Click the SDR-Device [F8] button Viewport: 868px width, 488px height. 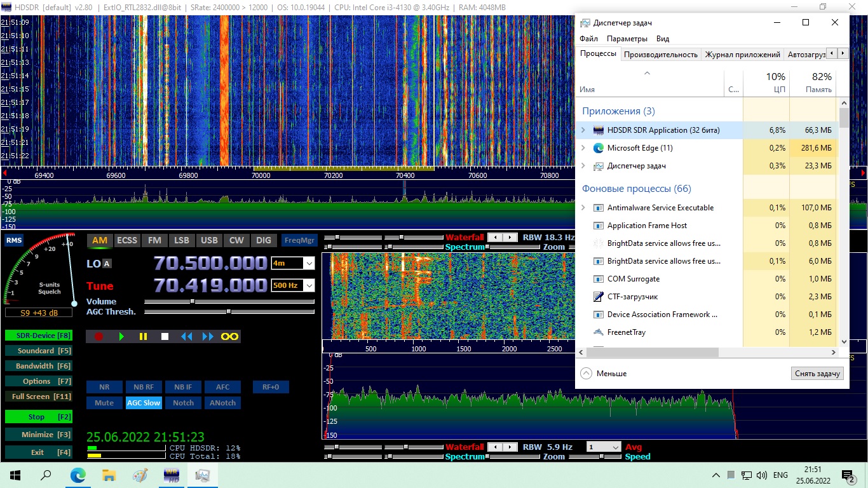[38, 335]
